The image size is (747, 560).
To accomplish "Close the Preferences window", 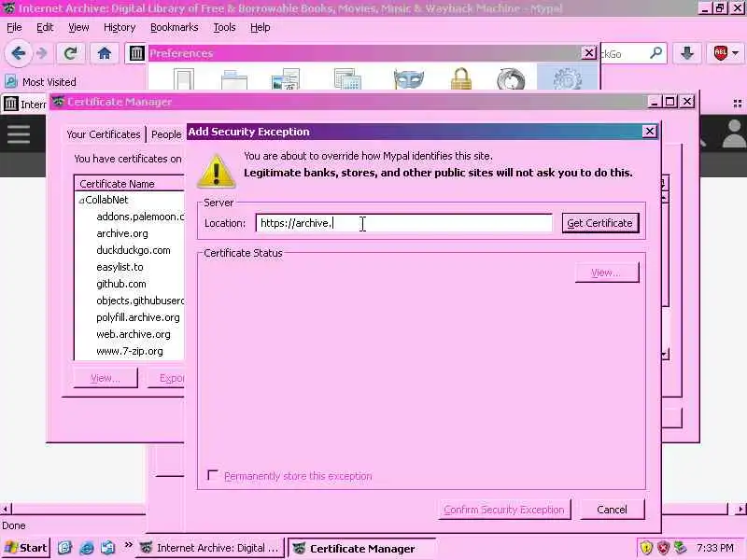I will 589,53.
